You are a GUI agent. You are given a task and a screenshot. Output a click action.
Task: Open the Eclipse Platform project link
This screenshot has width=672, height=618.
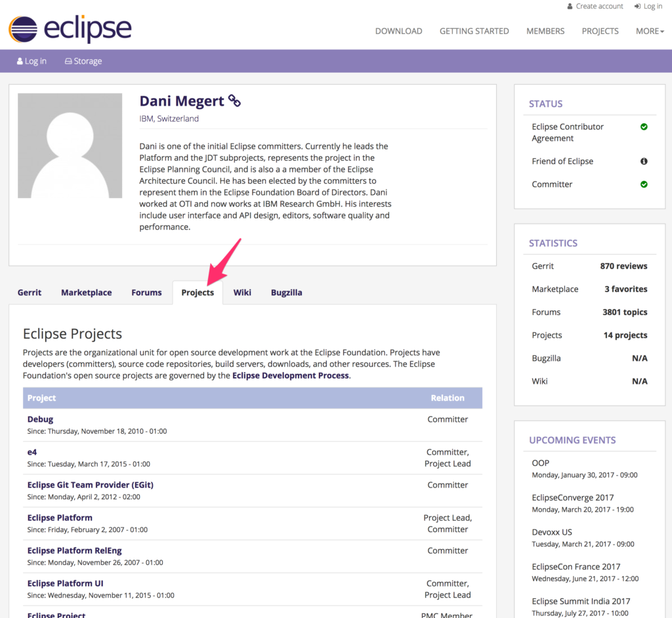(60, 518)
